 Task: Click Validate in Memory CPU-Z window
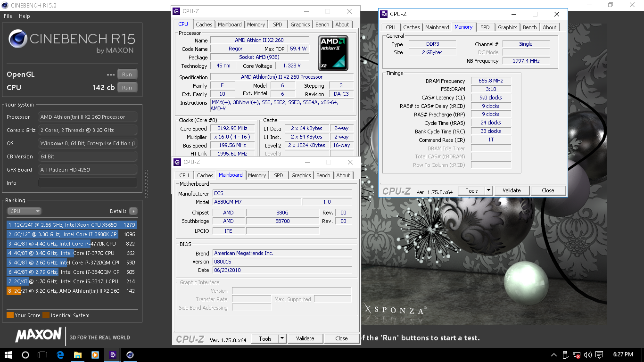pyautogui.click(x=512, y=190)
